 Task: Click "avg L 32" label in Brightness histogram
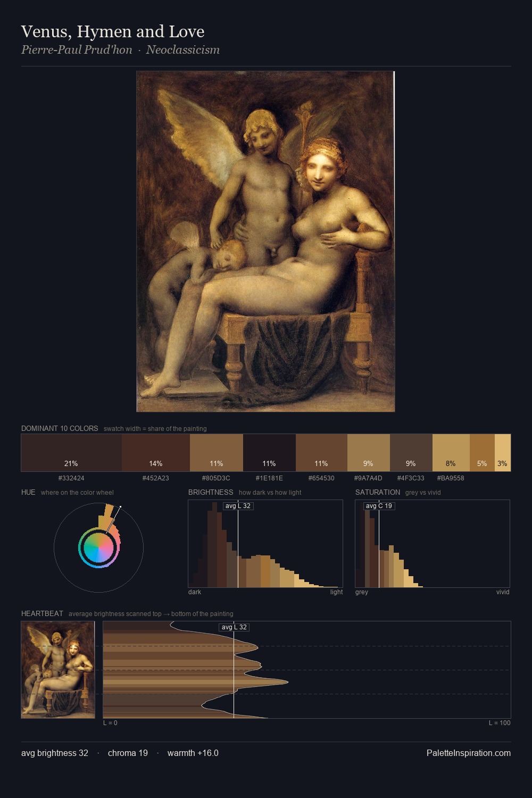pos(238,506)
